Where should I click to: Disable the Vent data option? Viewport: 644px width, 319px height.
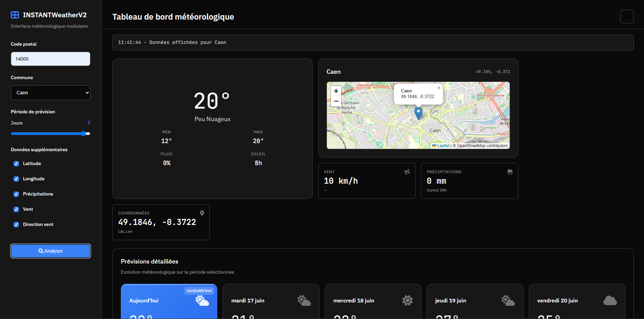pos(16,209)
